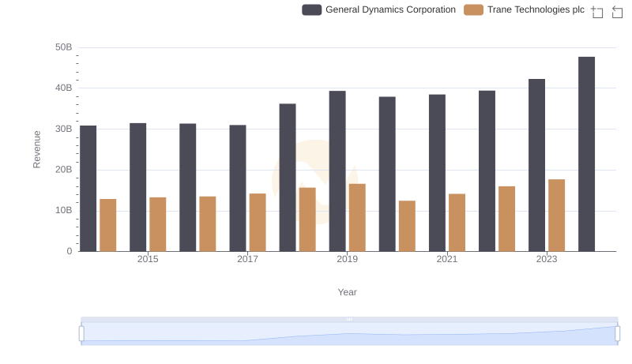The height and width of the screenshot is (364, 632).
Task: Click the Trane Technologies bar for 2015
Action: tap(157, 224)
